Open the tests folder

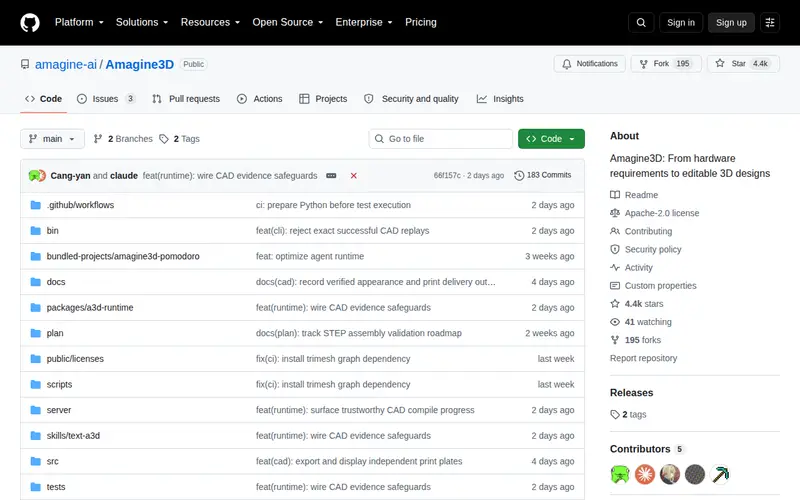pyautogui.click(x=56, y=487)
